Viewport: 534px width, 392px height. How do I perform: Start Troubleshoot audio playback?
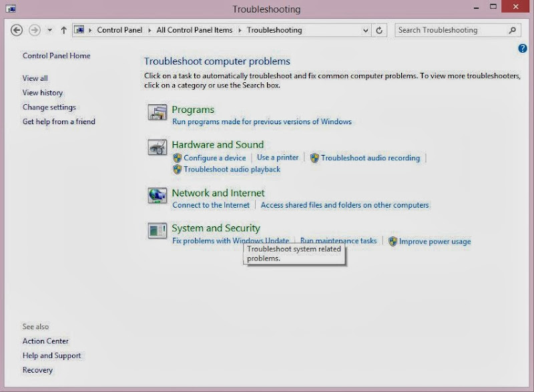(x=232, y=169)
